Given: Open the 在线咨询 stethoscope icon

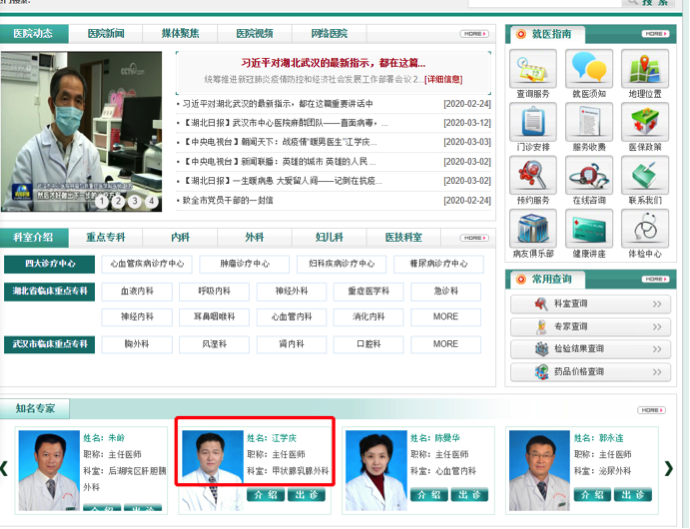Looking at the screenshot, I should (589, 176).
